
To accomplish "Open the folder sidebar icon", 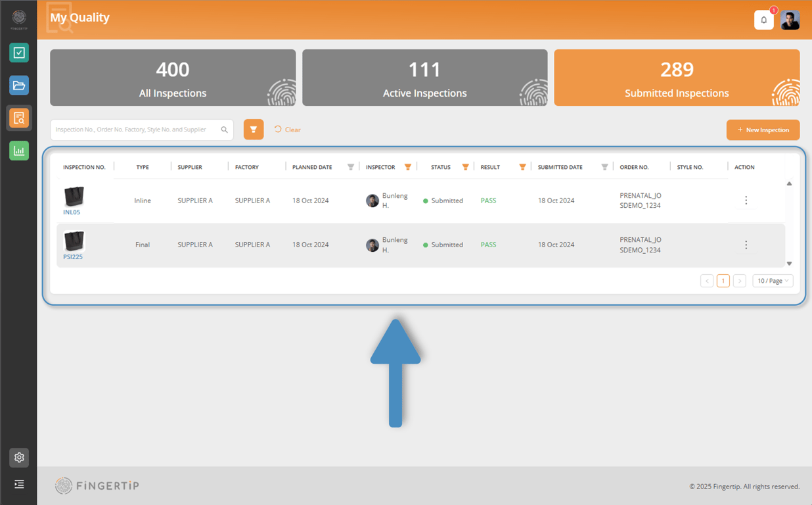I will pos(19,85).
